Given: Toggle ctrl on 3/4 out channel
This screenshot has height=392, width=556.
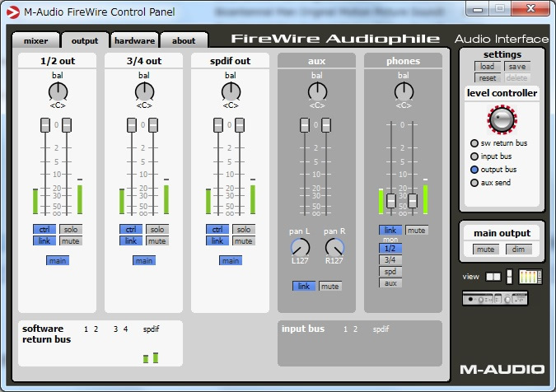Looking at the screenshot, I should pos(131,229).
